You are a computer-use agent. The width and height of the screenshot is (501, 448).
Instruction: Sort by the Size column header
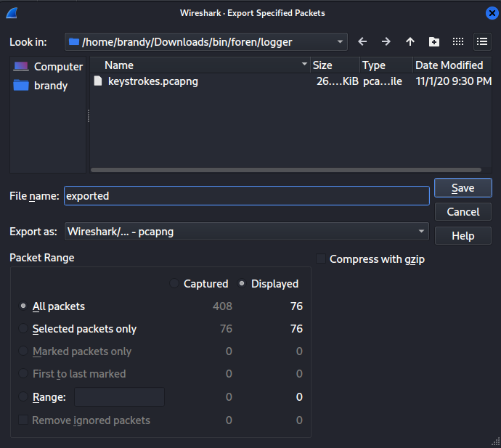[x=335, y=65]
